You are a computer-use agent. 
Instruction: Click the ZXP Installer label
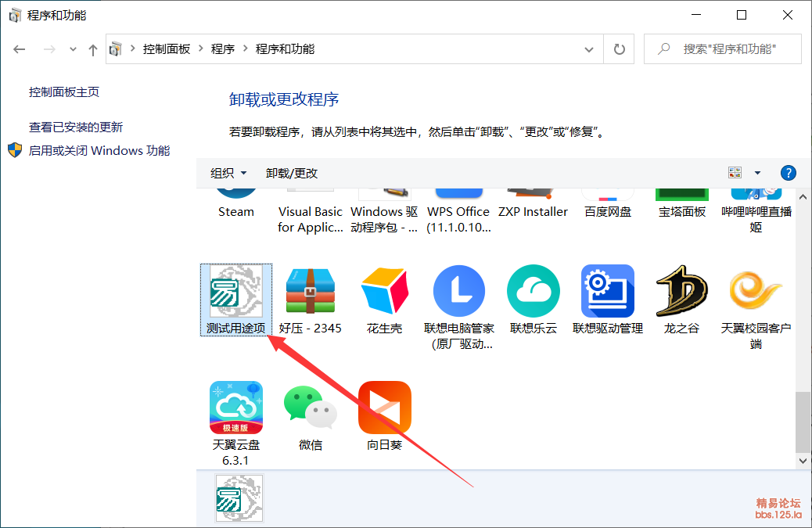[533, 212]
